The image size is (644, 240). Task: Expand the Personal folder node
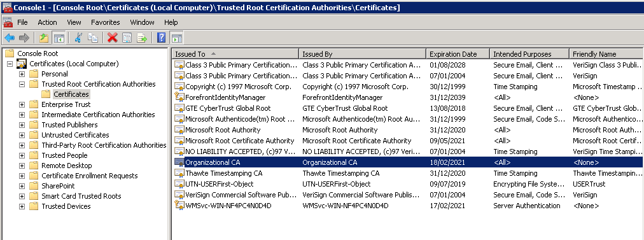pyautogui.click(x=22, y=74)
